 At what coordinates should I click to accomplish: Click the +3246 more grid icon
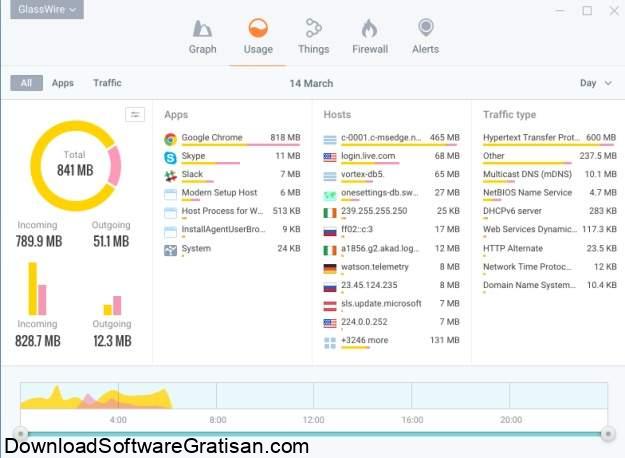[330, 342]
